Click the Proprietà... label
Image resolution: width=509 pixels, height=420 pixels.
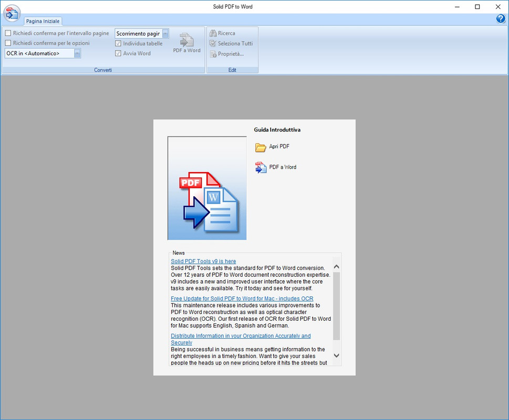(231, 54)
